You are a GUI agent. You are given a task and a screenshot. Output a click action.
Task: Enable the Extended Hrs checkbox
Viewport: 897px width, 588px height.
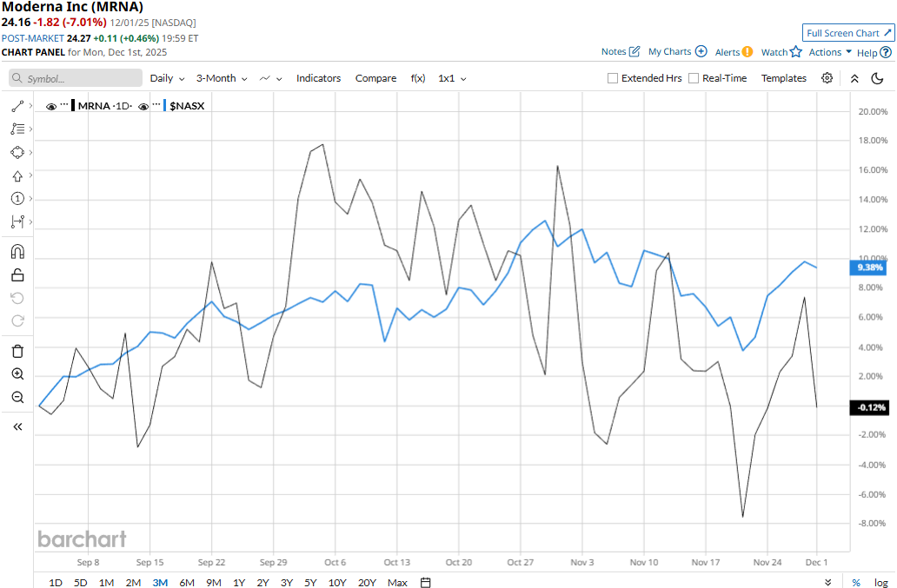pos(613,78)
